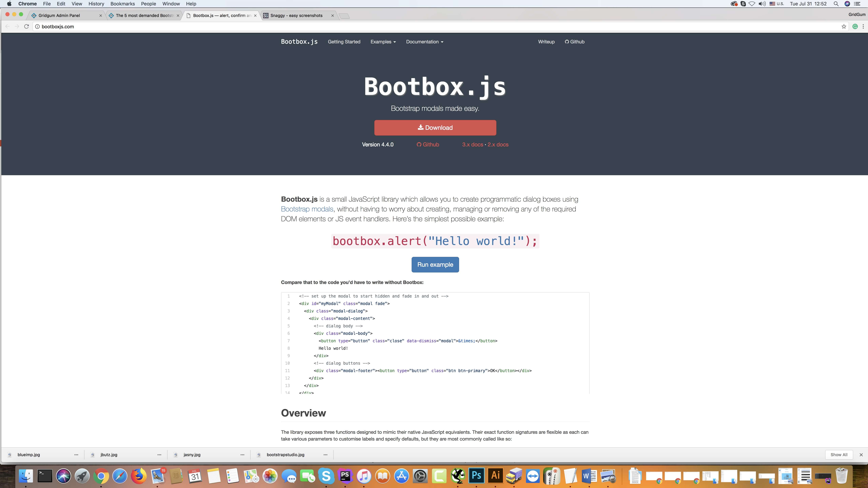Bookmark this page with the star icon
The width and height of the screenshot is (868, 488).
(844, 27)
